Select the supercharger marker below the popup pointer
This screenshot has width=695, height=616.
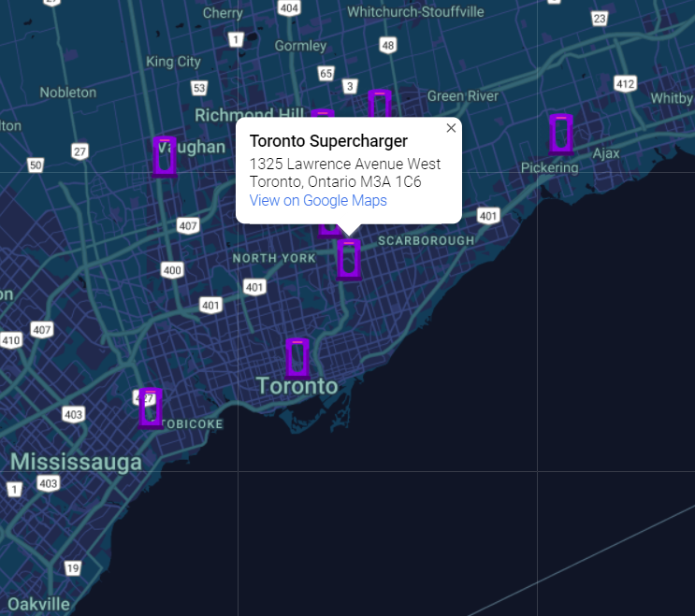(349, 260)
